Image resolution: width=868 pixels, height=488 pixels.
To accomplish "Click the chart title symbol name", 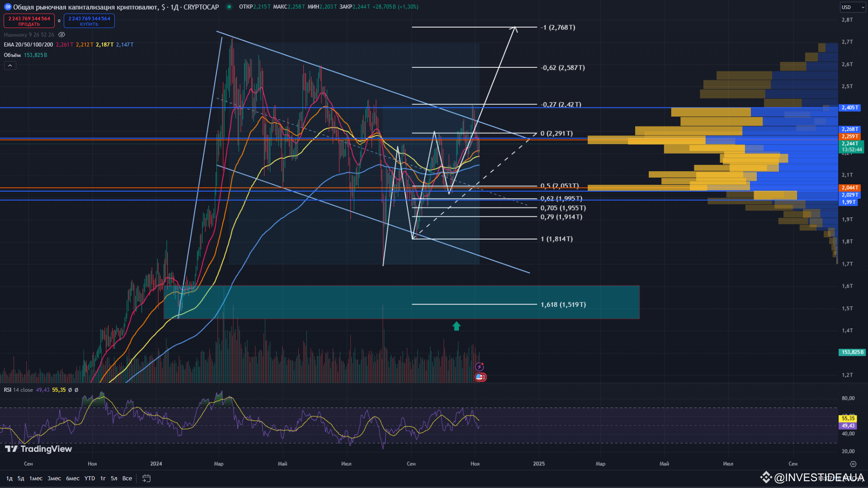I will 86,7.
